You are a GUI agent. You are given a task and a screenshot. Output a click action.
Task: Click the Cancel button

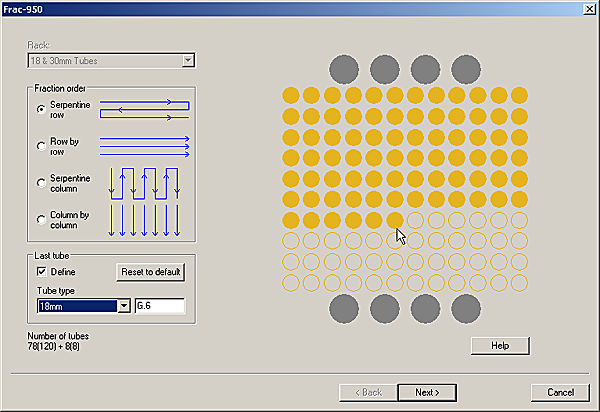coord(560,392)
